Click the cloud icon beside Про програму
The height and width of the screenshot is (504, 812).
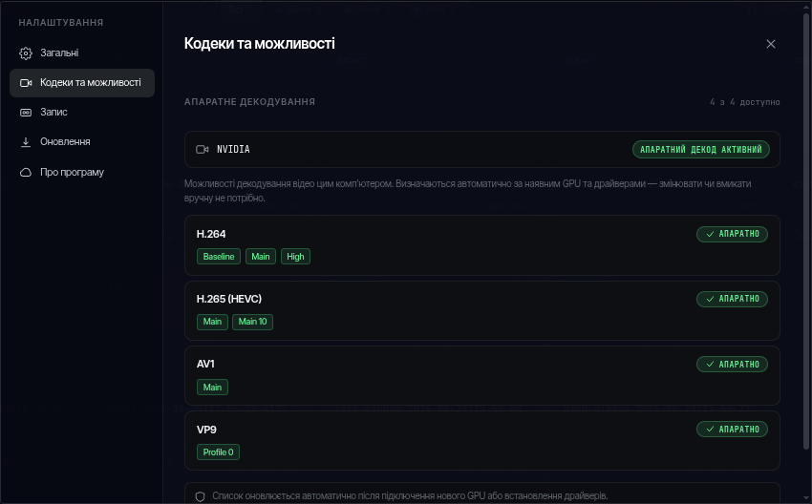26,173
